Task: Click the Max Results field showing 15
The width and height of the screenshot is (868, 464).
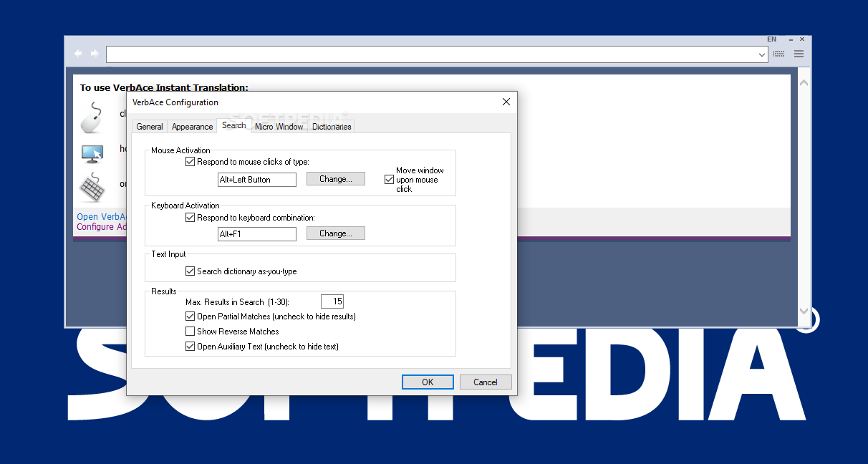Action: pos(332,301)
